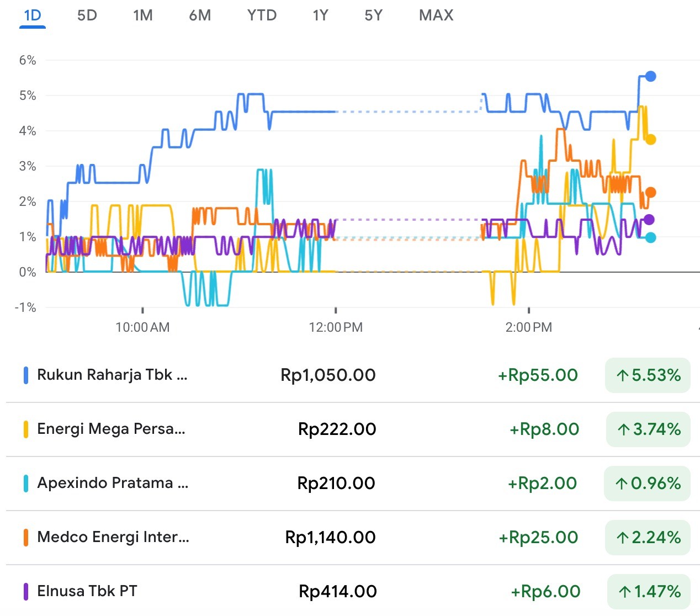Click the +Rp8.00 change amount
Viewport: 700px width, 616px height.
click(x=544, y=429)
